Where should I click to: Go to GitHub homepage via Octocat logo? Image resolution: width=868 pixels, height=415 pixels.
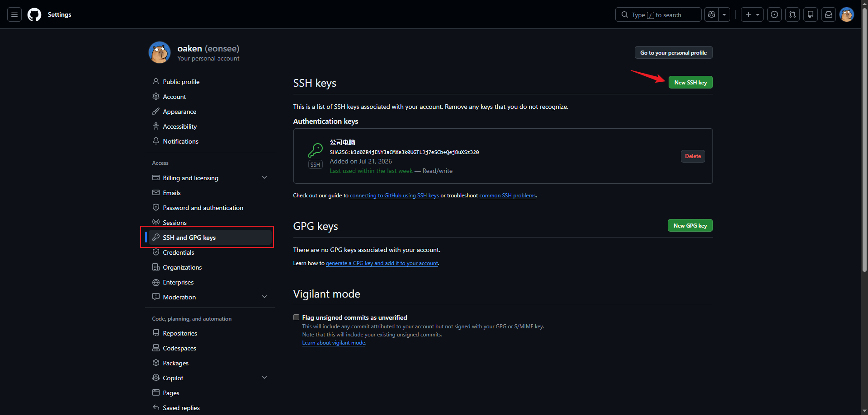click(x=34, y=14)
